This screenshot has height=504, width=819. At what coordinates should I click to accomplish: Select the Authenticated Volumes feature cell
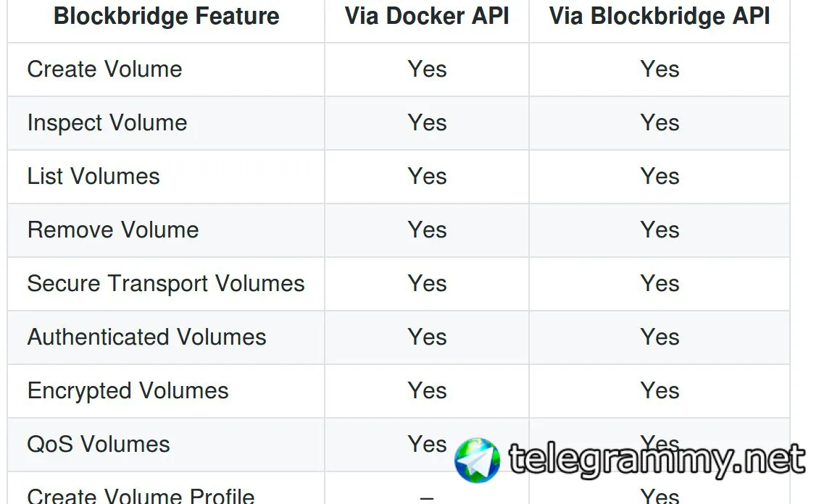tap(146, 337)
